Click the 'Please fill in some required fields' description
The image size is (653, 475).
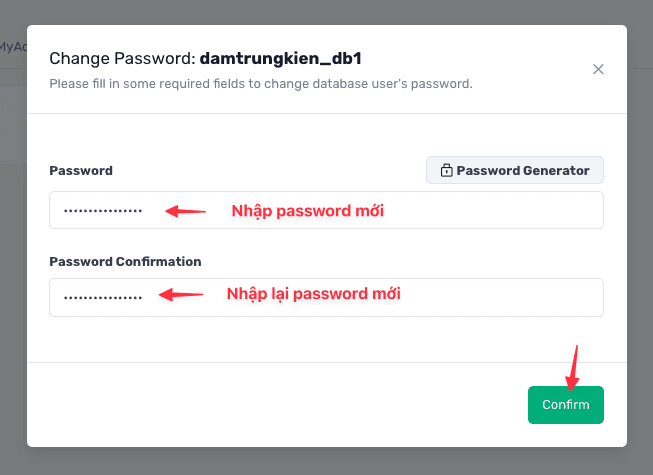(x=260, y=84)
